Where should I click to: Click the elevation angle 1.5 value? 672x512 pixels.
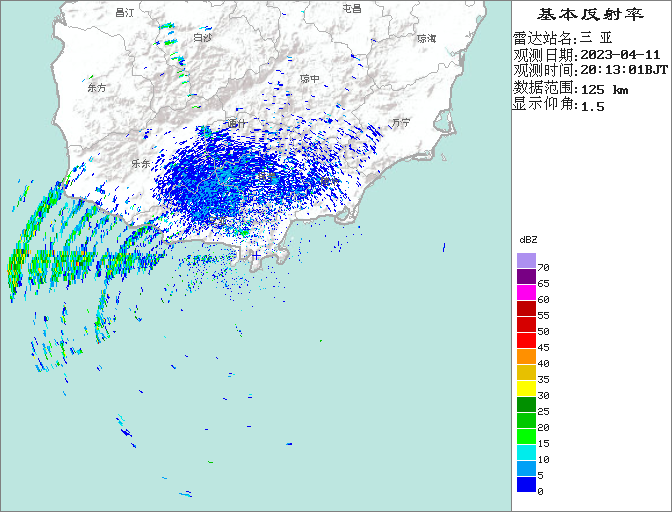592,107
